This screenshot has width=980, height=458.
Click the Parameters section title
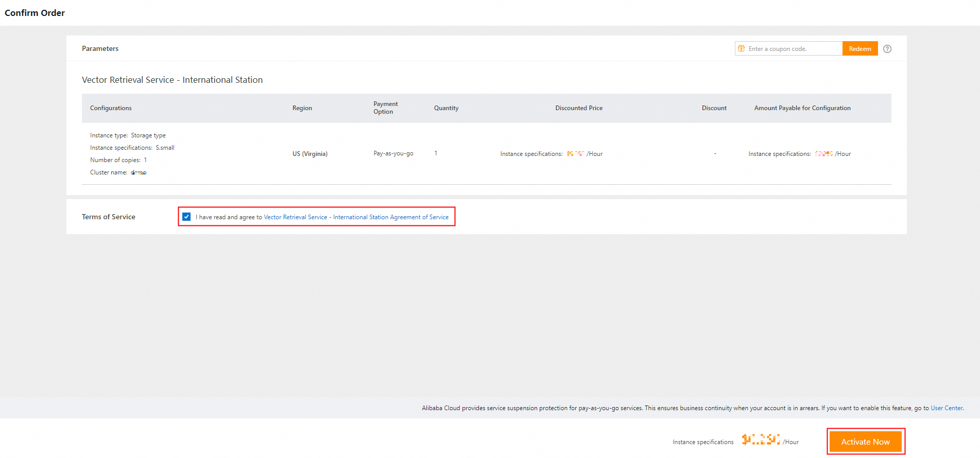click(x=100, y=48)
